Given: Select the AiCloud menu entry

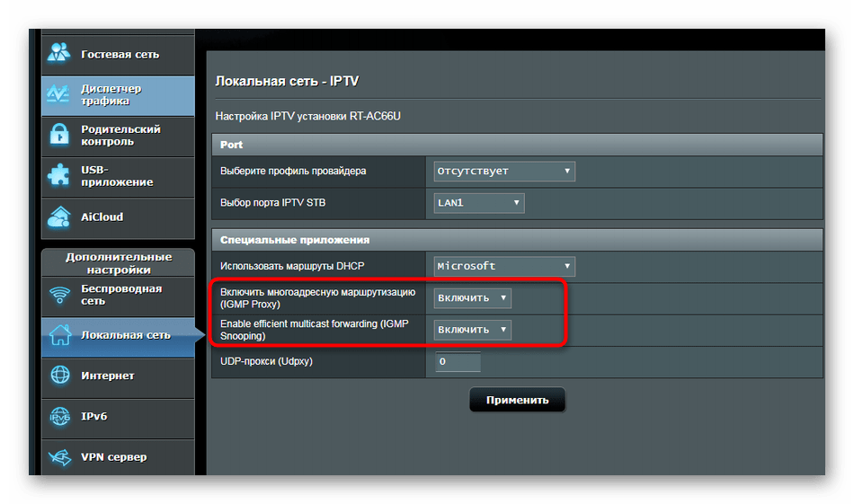Looking at the screenshot, I should (x=118, y=217).
